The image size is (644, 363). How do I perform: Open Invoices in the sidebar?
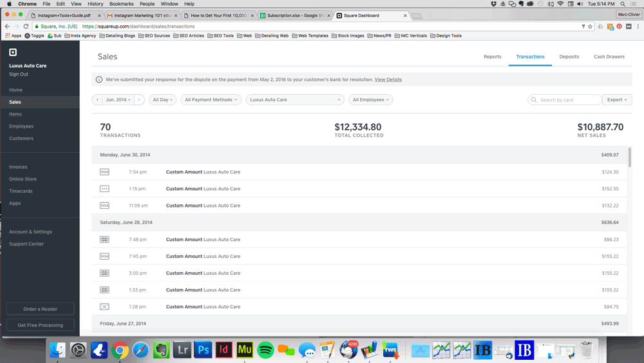18,167
